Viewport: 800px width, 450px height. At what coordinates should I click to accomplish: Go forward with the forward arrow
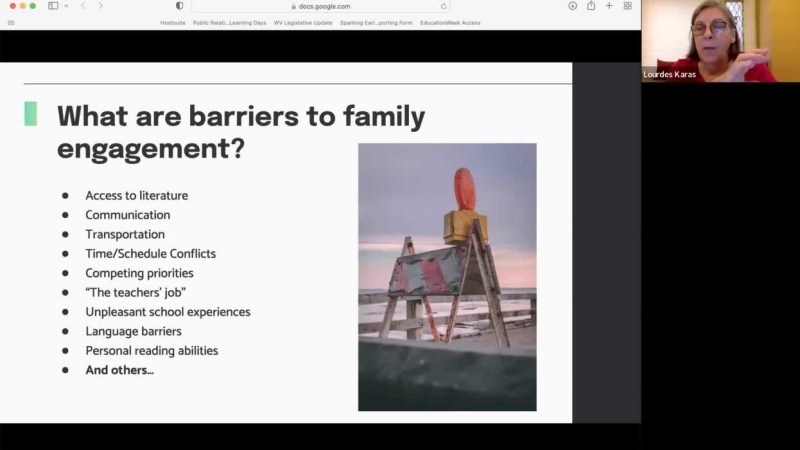(100, 6)
